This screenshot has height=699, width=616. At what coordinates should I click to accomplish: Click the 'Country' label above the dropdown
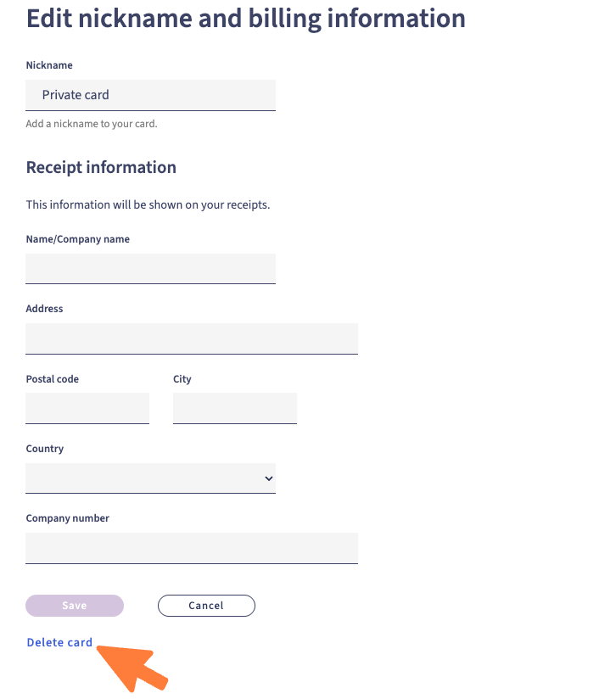pyautogui.click(x=45, y=449)
